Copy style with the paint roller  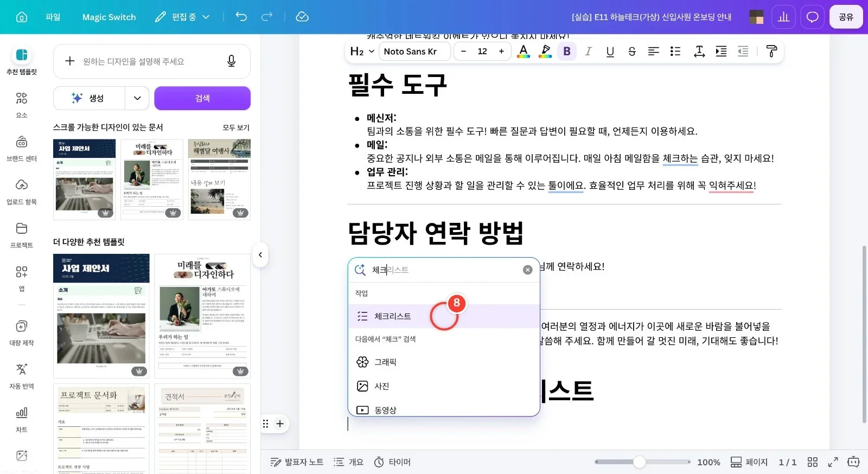pyautogui.click(x=771, y=51)
